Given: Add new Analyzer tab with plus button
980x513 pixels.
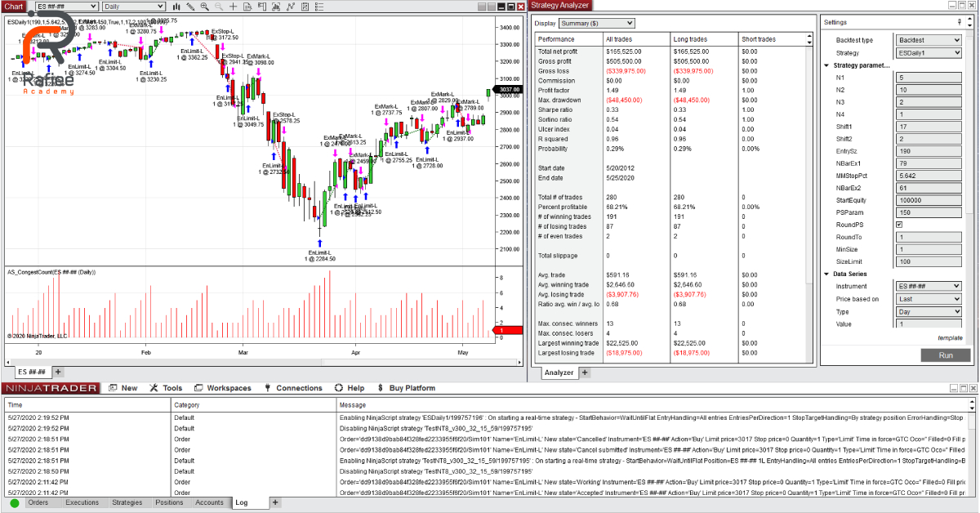Looking at the screenshot, I should [585, 372].
